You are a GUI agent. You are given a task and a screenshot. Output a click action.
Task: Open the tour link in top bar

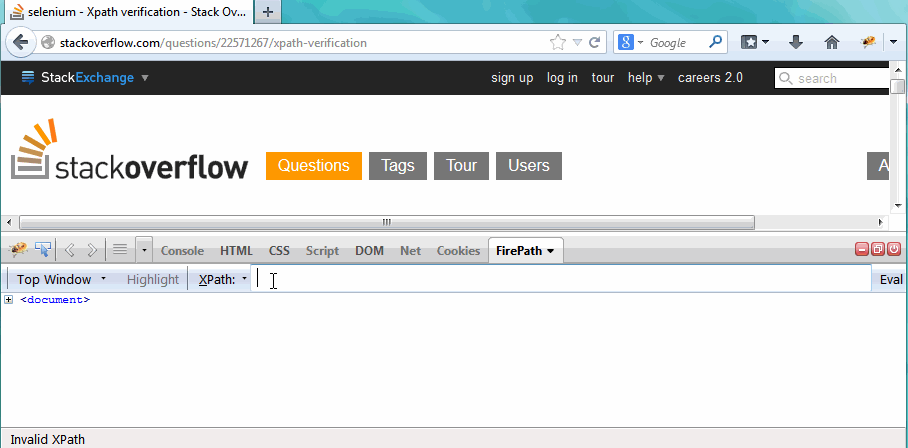[x=603, y=78]
